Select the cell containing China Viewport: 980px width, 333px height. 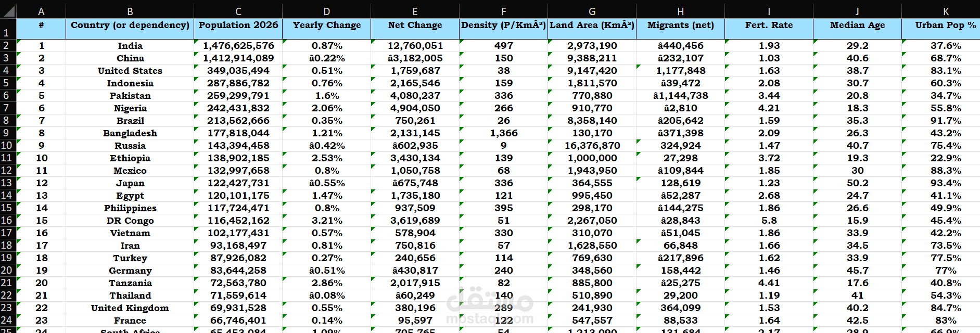[x=130, y=58]
